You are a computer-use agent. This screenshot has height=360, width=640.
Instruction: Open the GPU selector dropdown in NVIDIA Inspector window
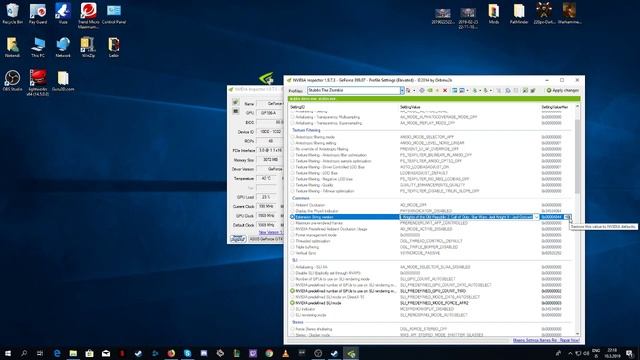266,239
